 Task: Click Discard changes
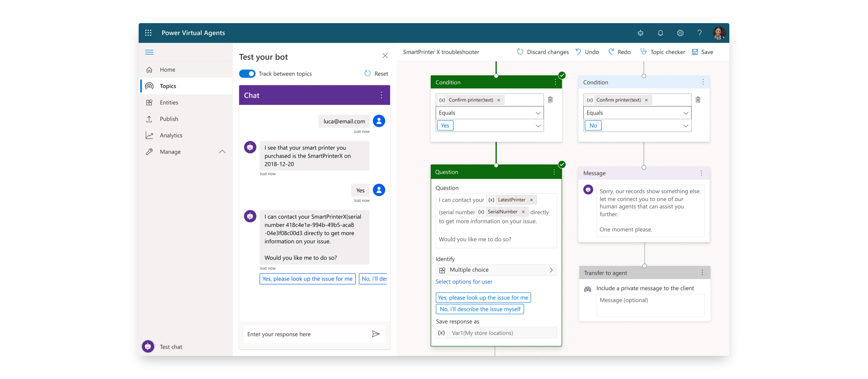coord(543,52)
